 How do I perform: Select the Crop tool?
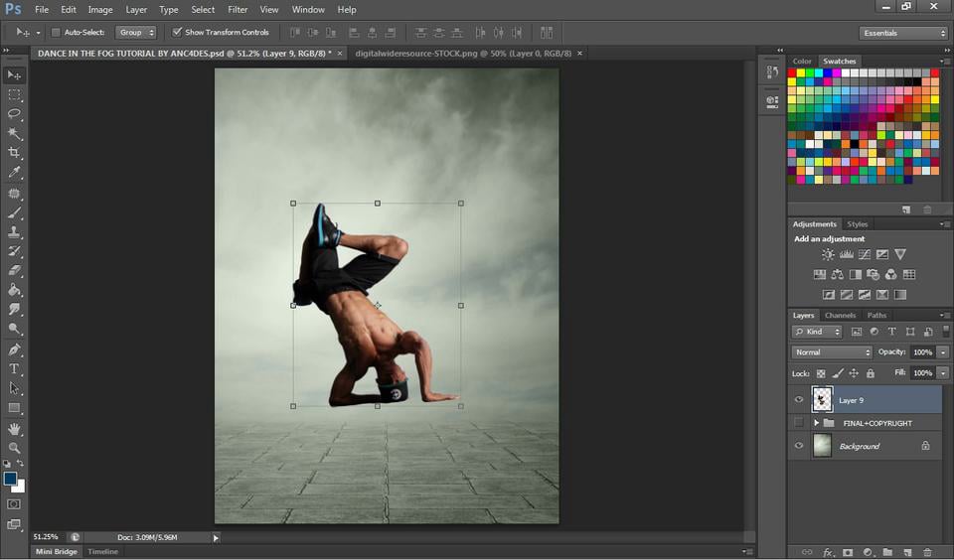click(x=14, y=153)
